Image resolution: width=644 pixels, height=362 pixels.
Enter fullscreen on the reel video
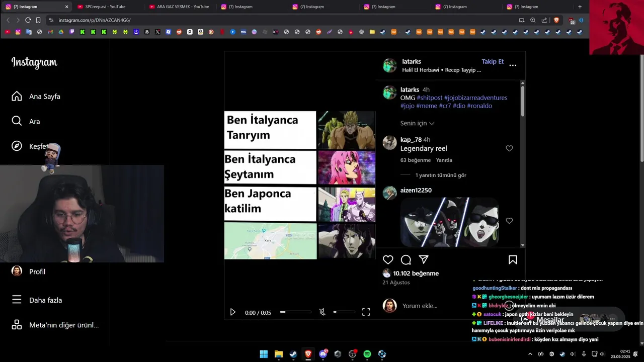pos(366,312)
